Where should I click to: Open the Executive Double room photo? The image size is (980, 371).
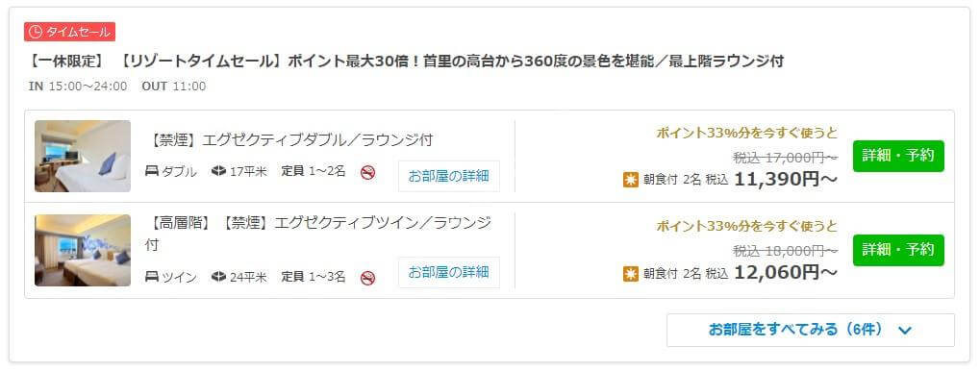tap(83, 156)
